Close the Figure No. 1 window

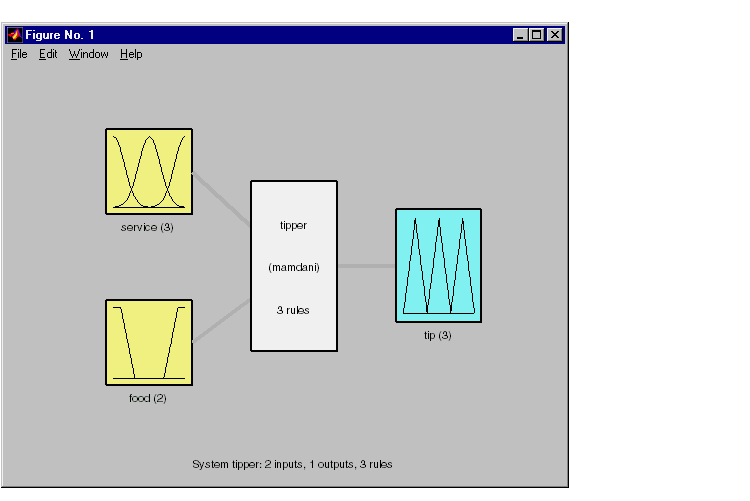(x=554, y=35)
